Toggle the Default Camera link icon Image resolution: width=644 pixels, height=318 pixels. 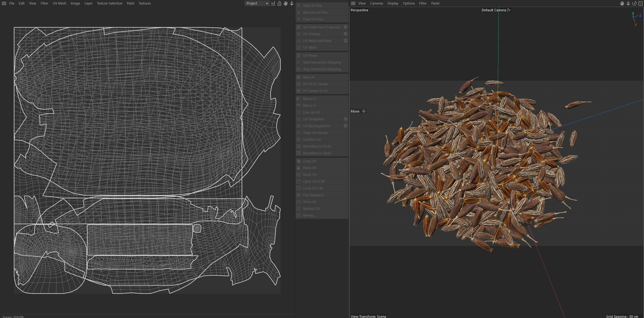(x=509, y=10)
